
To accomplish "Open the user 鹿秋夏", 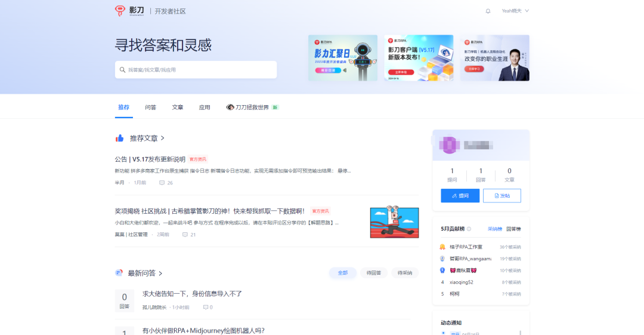I will (463, 271).
